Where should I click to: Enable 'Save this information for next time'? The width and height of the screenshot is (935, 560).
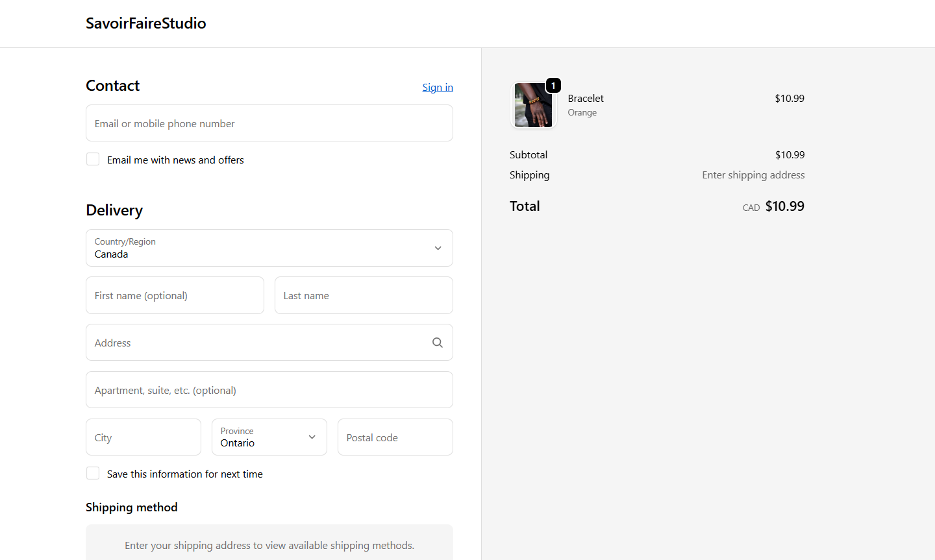click(93, 474)
